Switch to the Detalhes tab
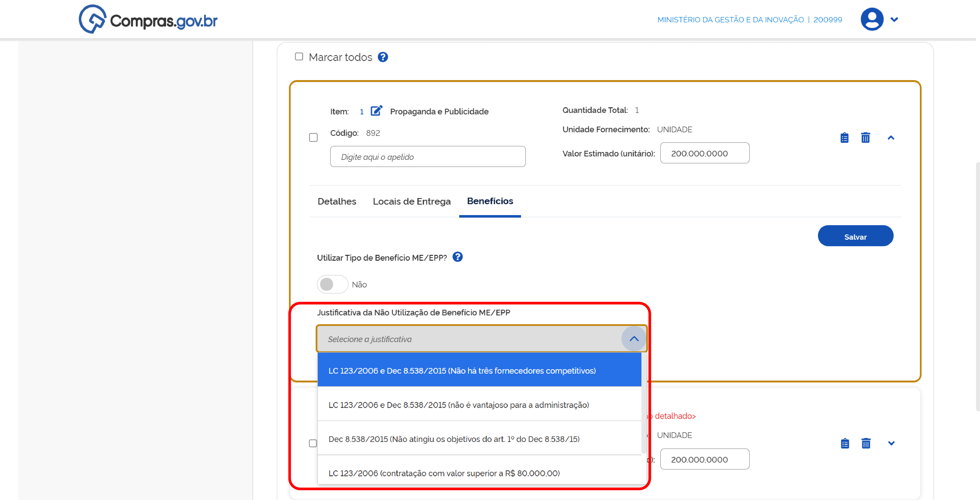980x500 pixels. click(337, 201)
